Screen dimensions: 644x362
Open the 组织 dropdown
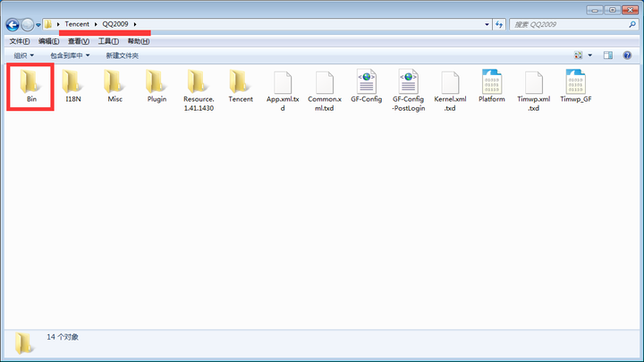coord(24,55)
